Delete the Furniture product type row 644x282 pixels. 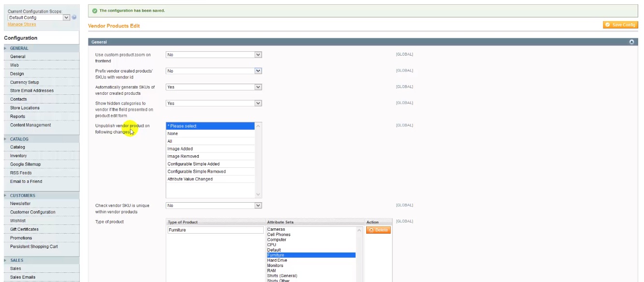378,230
